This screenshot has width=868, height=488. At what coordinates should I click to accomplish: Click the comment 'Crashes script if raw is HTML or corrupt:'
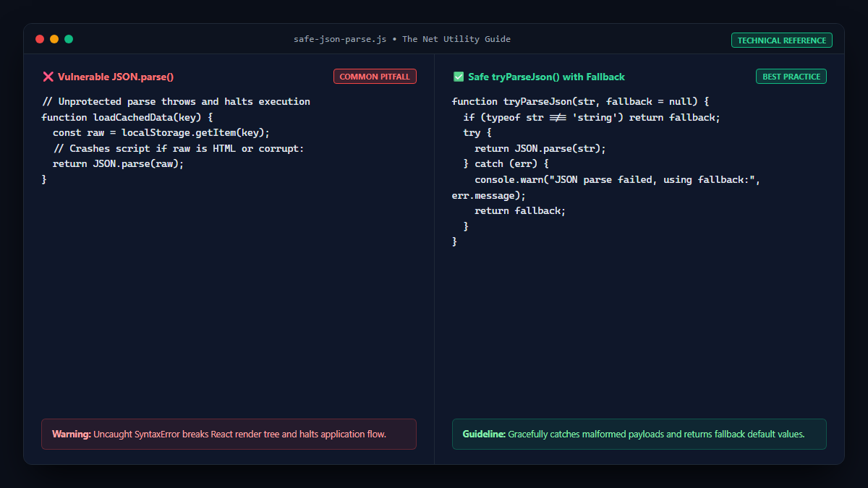click(179, 148)
